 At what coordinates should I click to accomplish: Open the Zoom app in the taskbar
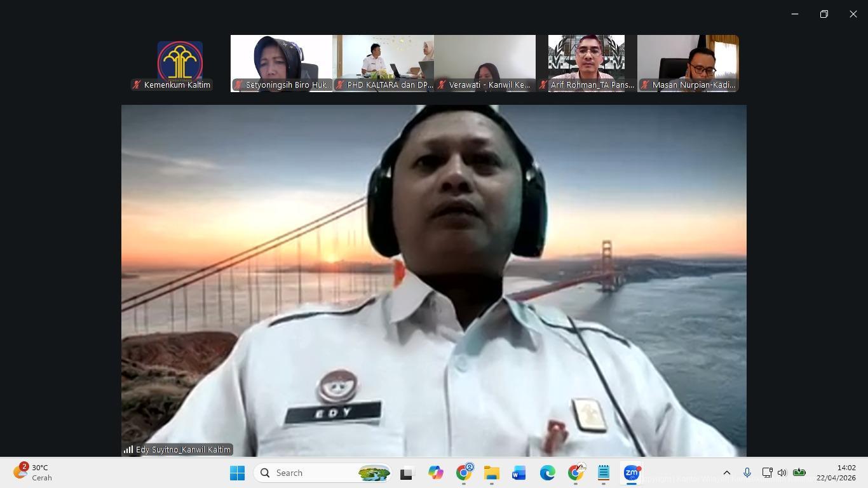631,473
